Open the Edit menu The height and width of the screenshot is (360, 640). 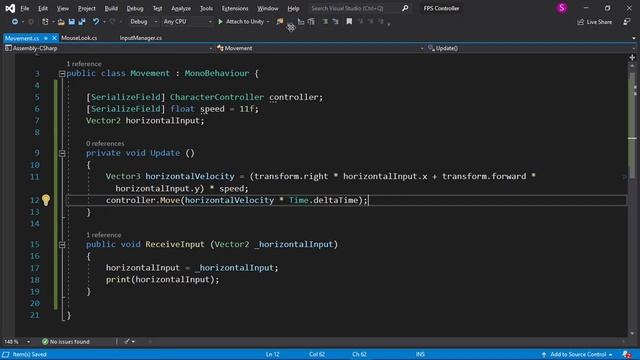pos(43,8)
